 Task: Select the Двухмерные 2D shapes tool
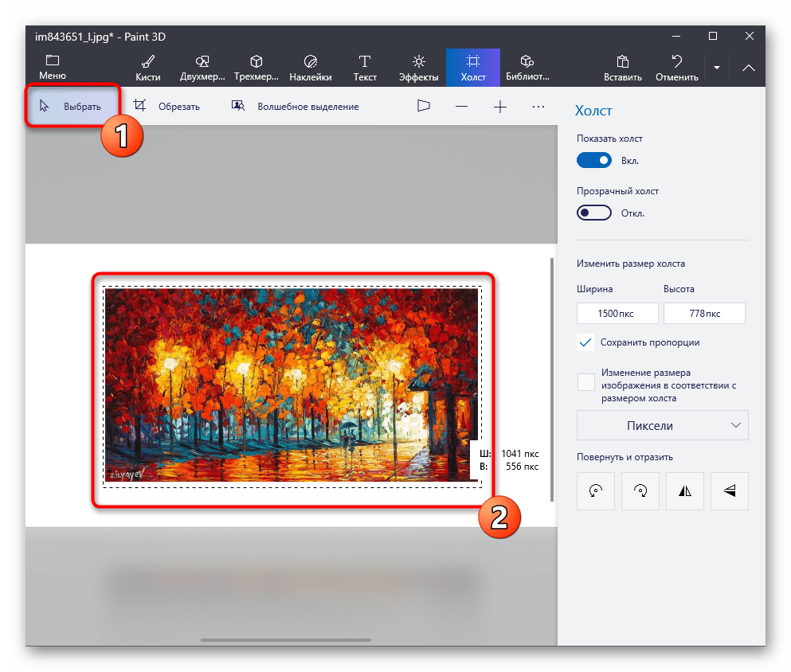click(x=202, y=68)
